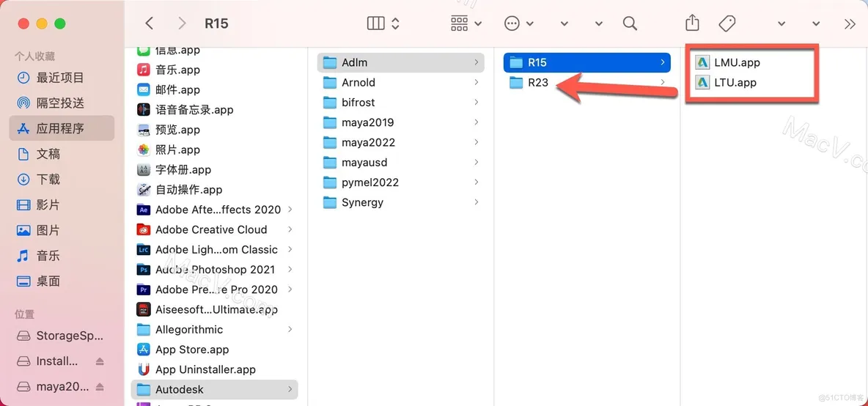Select App Store.app icon
The height and width of the screenshot is (406, 868).
pos(144,350)
